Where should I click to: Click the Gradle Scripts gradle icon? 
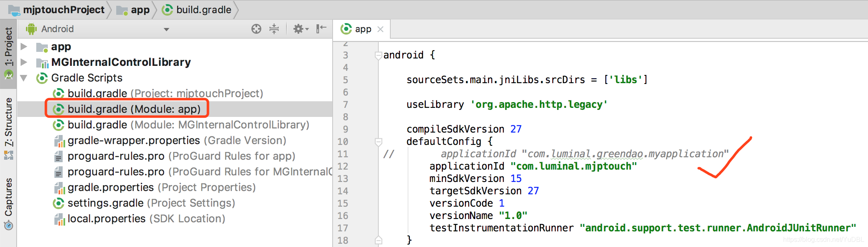coord(42,78)
